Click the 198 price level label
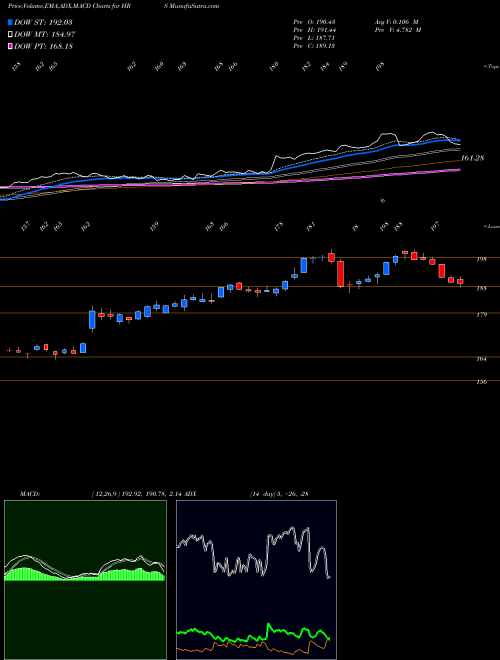Screen dimensions: 500x660 coord(481,259)
